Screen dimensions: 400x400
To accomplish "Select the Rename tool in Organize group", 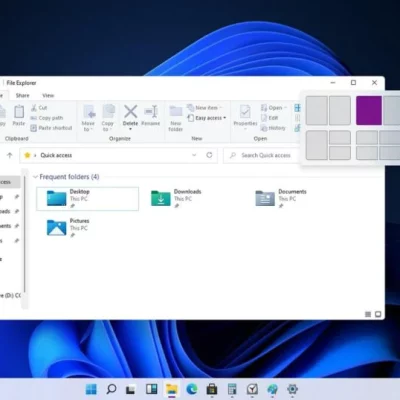I will point(151,115).
